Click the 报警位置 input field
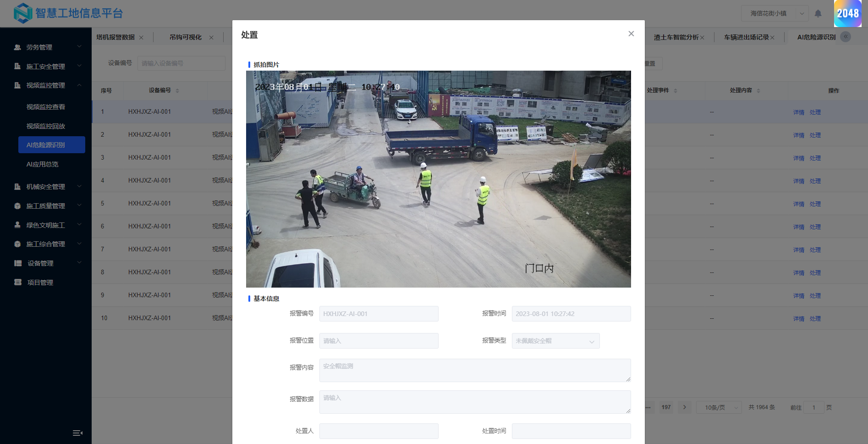The width and height of the screenshot is (868, 444). [x=379, y=341]
